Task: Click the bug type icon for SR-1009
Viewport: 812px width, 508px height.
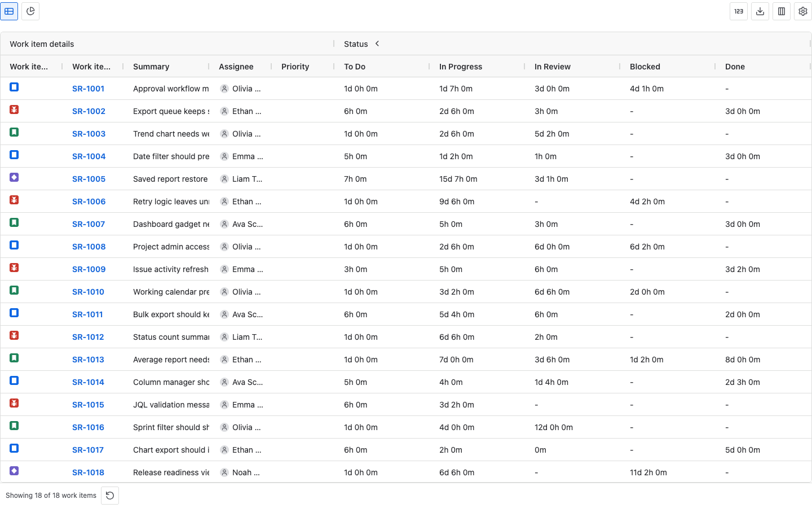Action: coord(14,268)
